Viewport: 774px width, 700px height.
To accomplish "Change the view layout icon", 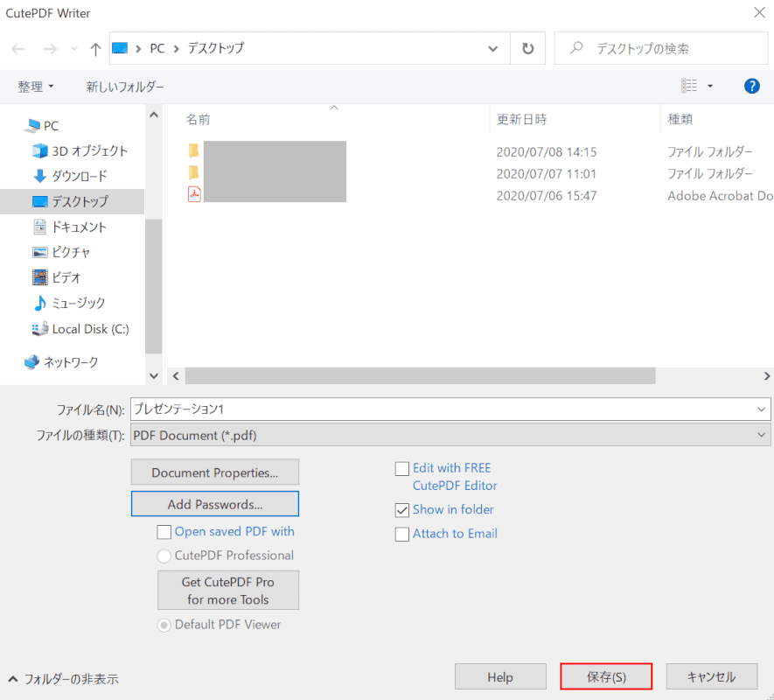I will [x=689, y=86].
